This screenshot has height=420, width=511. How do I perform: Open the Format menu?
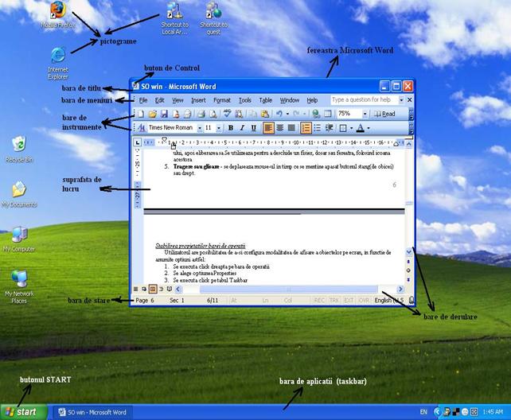[222, 100]
